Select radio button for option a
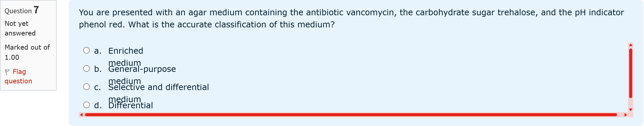644x126 pixels. pos(87,51)
